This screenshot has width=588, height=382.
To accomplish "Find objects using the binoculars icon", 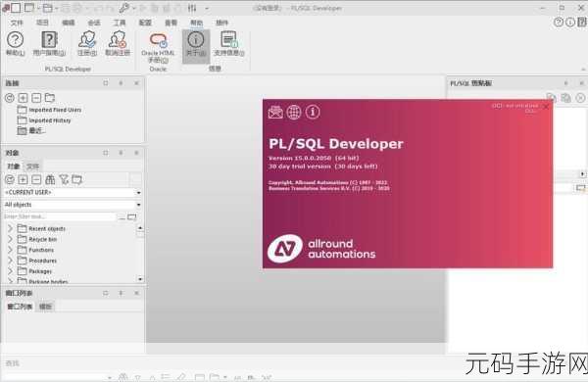I will click(50, 179).
